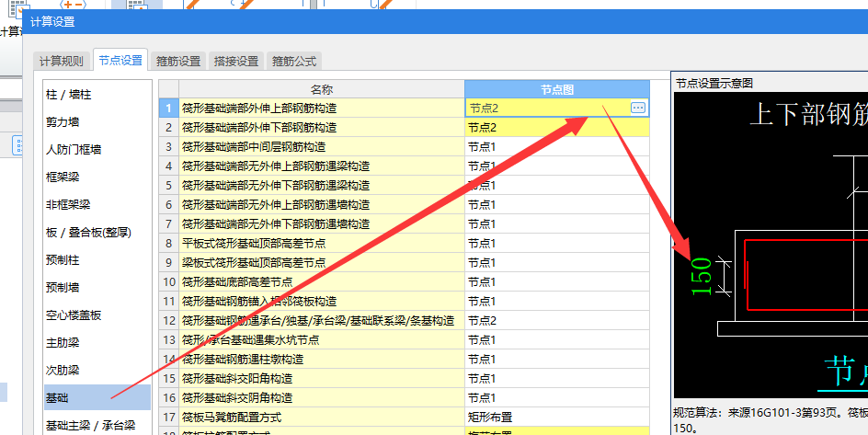Pick 框架梁 in the left list
The image size is (868, 435).
(97, 177)
